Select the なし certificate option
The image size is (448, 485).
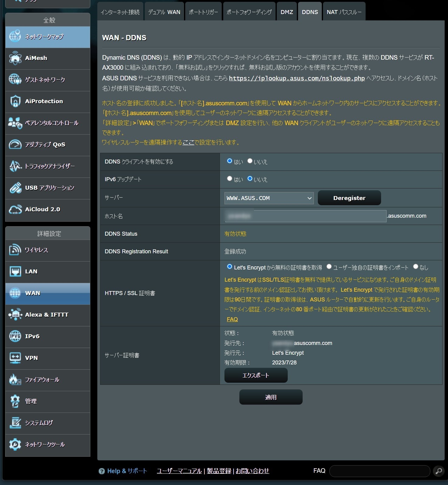(x=415, y=267)
